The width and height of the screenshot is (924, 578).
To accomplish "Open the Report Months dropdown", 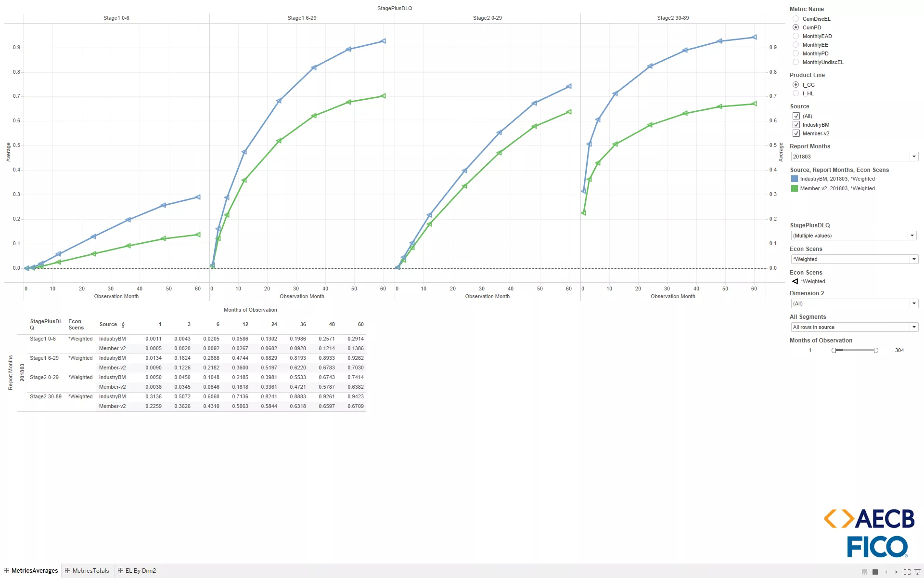I will coord(914,156).
